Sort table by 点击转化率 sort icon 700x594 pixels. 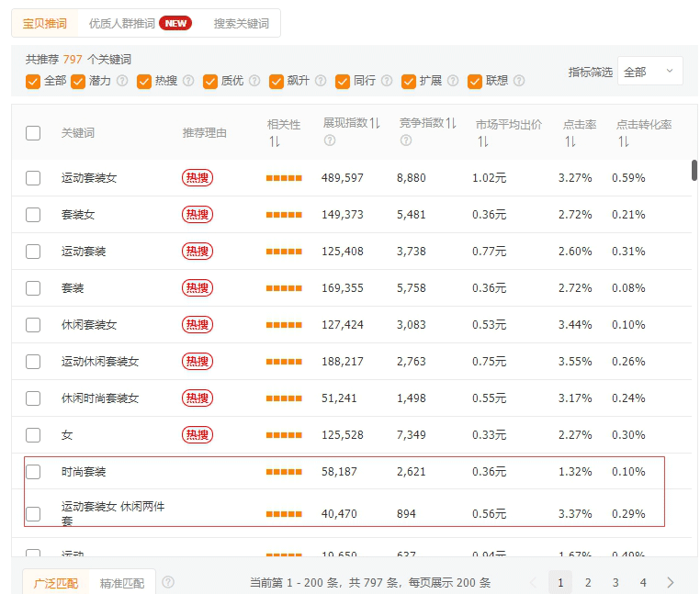click(623, 141)
